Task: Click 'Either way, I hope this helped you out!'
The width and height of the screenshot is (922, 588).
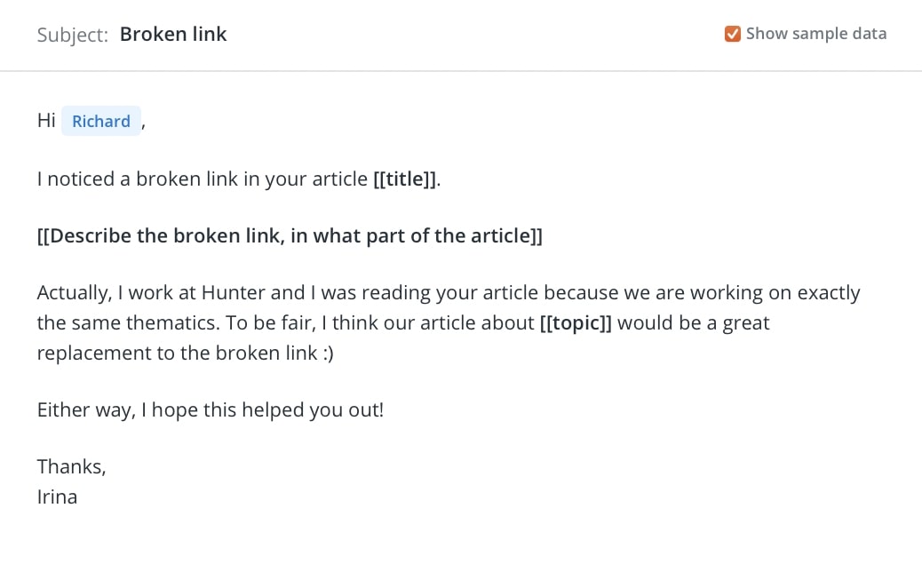Action: pyautogui.click(x=211, y=409)
